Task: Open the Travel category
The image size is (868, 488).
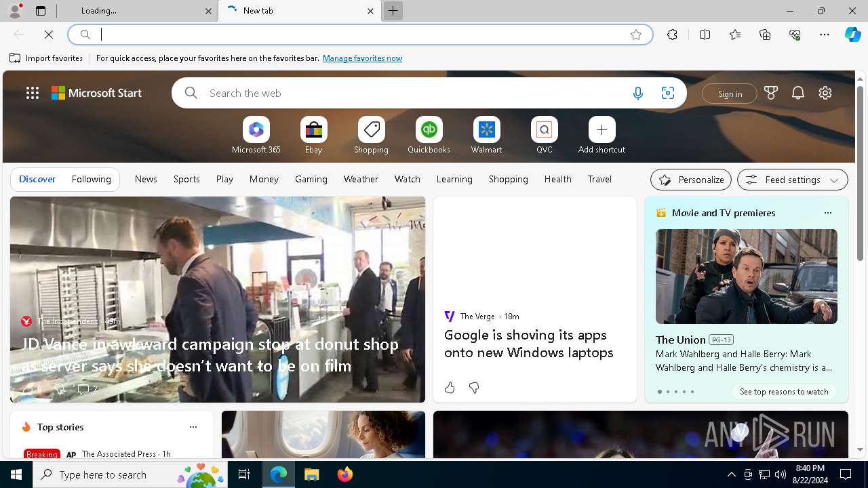Action: [x=599, y=179]
